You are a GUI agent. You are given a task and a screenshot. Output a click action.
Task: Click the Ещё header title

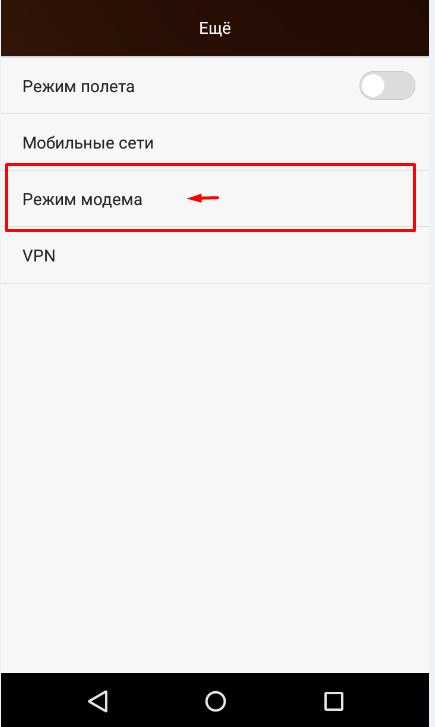[215, 28]
